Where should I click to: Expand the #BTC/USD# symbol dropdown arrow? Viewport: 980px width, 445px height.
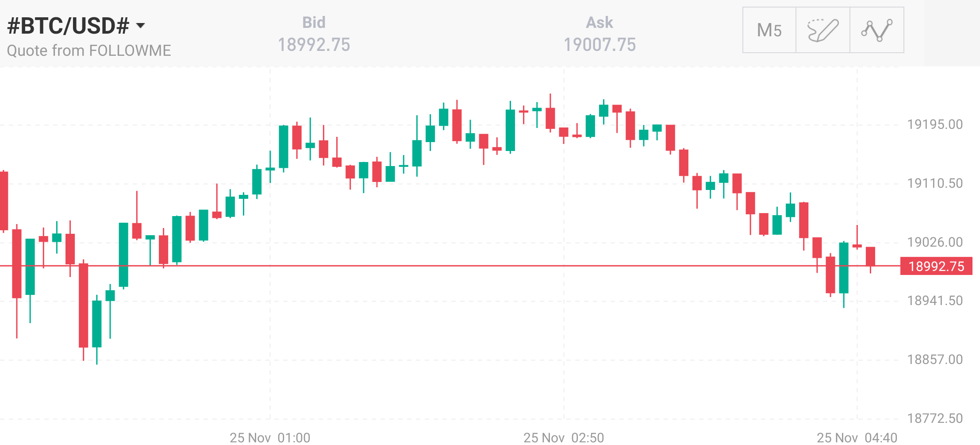(x=141, y=26)
